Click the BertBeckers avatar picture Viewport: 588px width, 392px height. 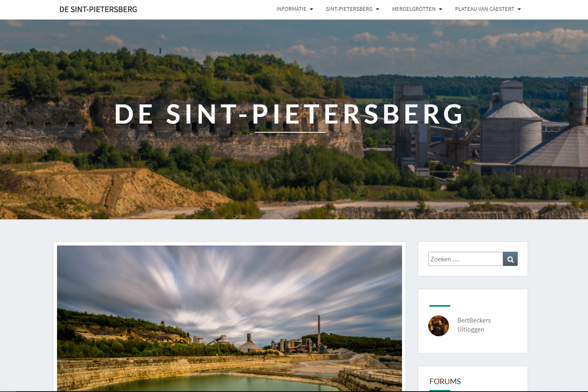[439, 326]
